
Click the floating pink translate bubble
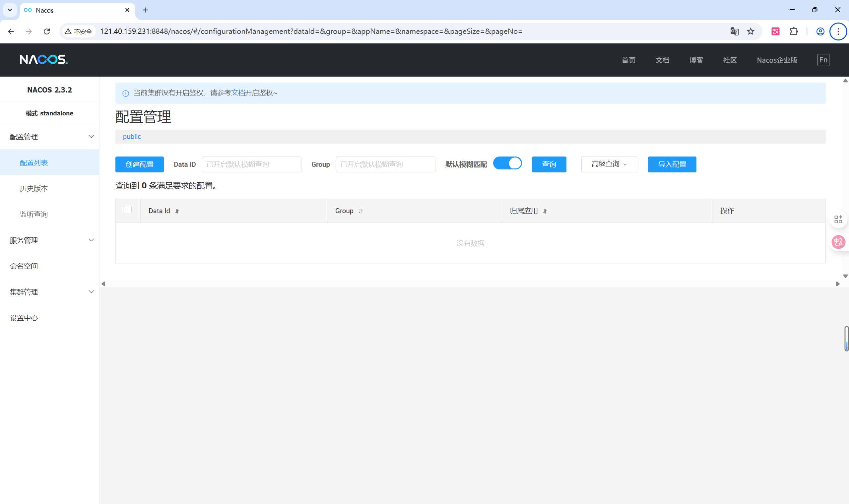pos(838,242)
